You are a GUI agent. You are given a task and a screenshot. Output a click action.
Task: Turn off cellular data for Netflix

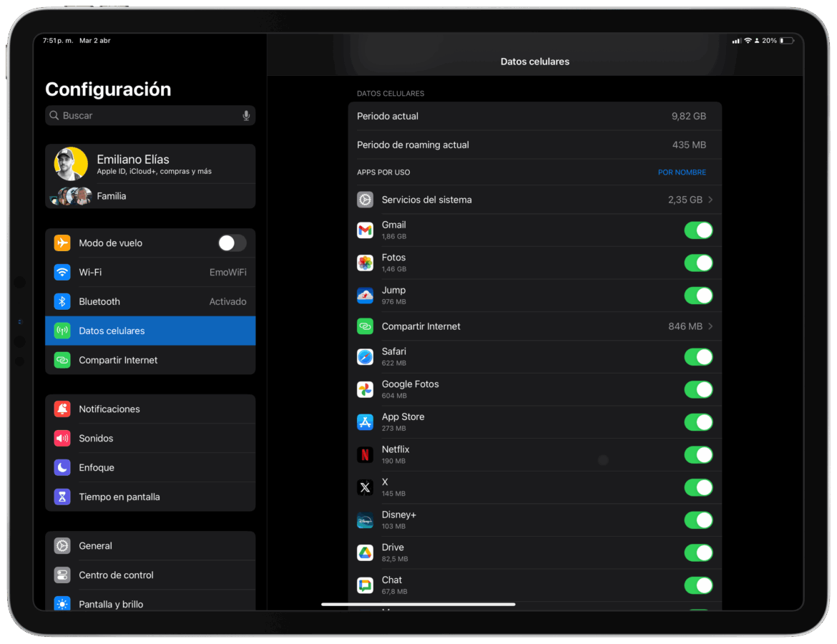[x=698, y=454]
